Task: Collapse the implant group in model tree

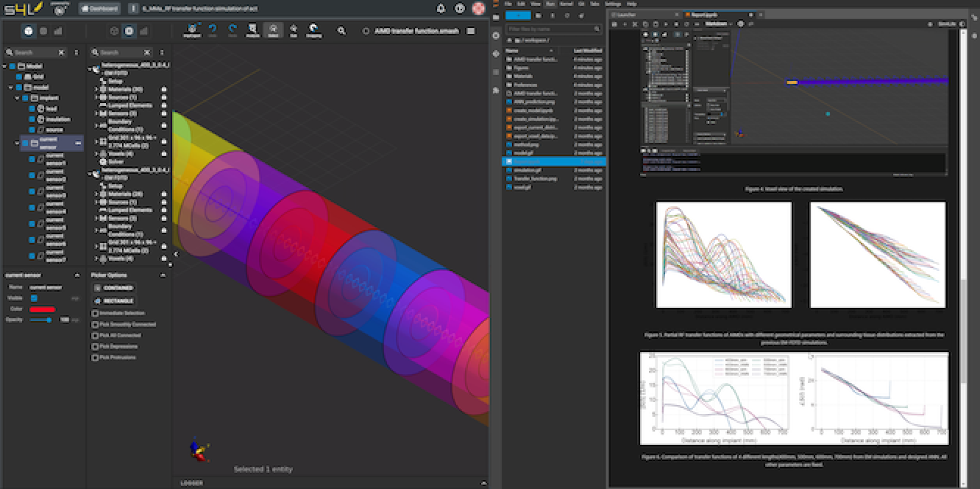Action: point(17,97)
